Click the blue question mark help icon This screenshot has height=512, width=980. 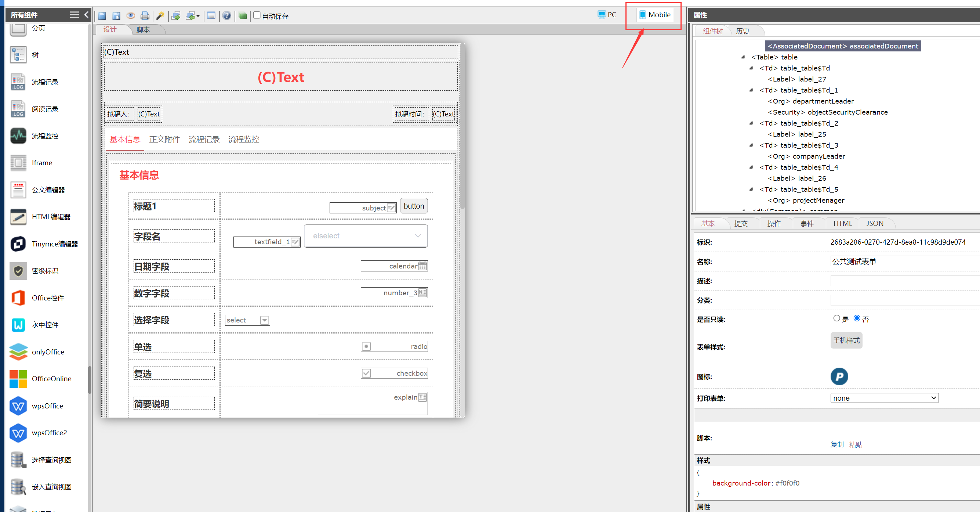227,15
